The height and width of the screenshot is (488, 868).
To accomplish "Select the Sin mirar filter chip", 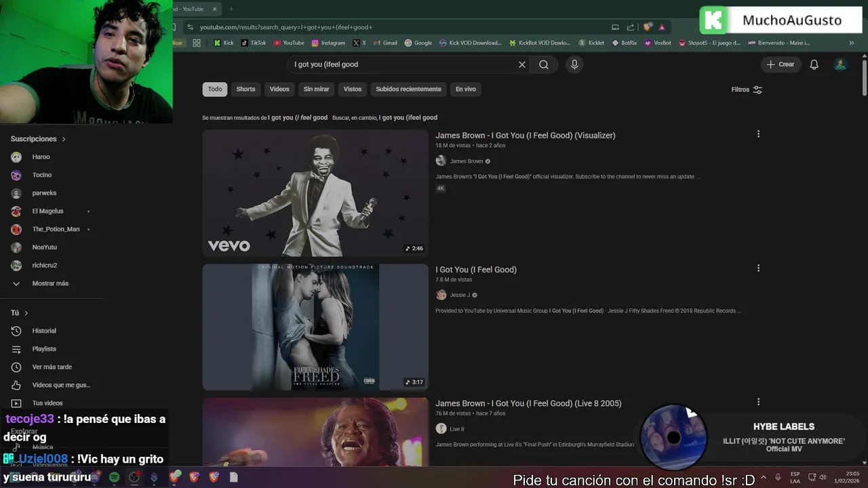I will pos(317,89).
